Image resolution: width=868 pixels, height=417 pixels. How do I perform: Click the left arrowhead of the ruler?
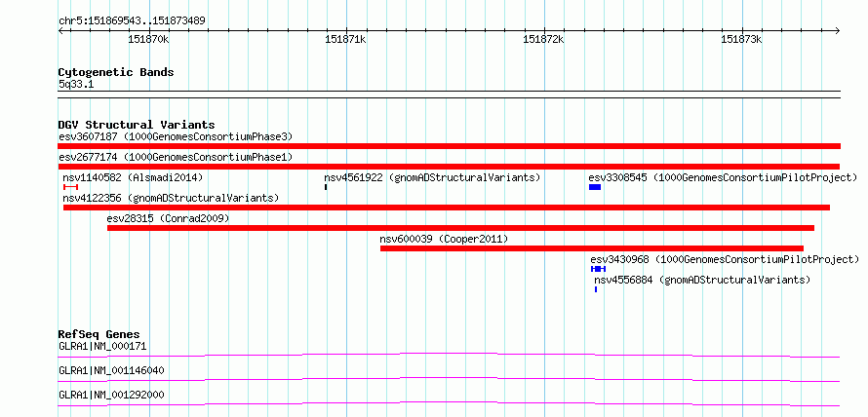click(60, 30)
